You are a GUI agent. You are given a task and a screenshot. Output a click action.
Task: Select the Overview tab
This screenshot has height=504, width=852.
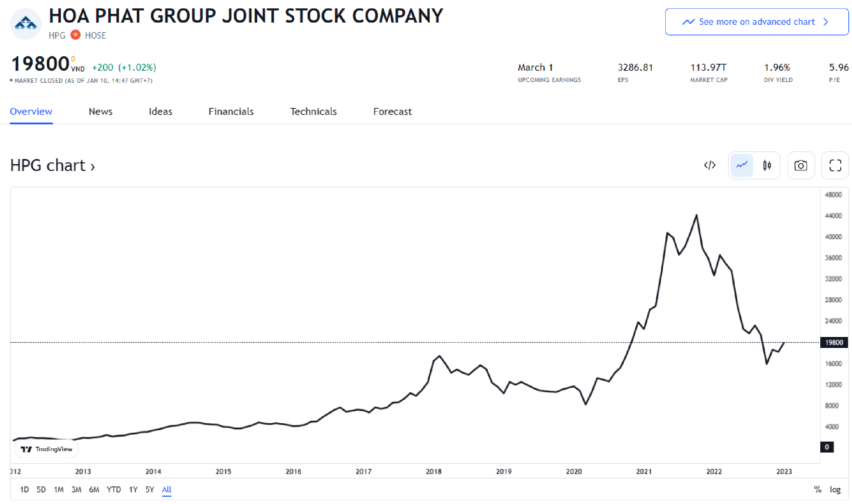click(x=31, y=112)
